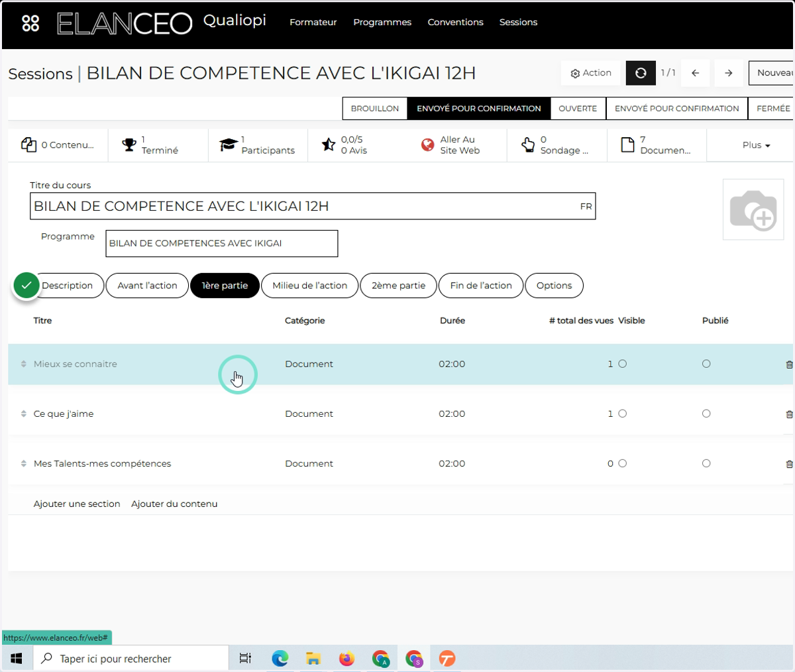Click the Windows taskbar search box
The width and height of the screenshot is (795, 672).
pyautogui.click(x=131, y=658)
